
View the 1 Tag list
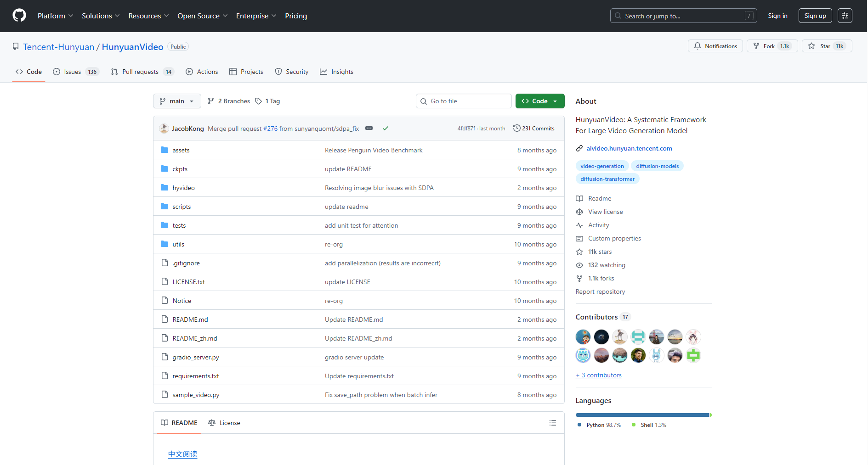coord(267,101)
